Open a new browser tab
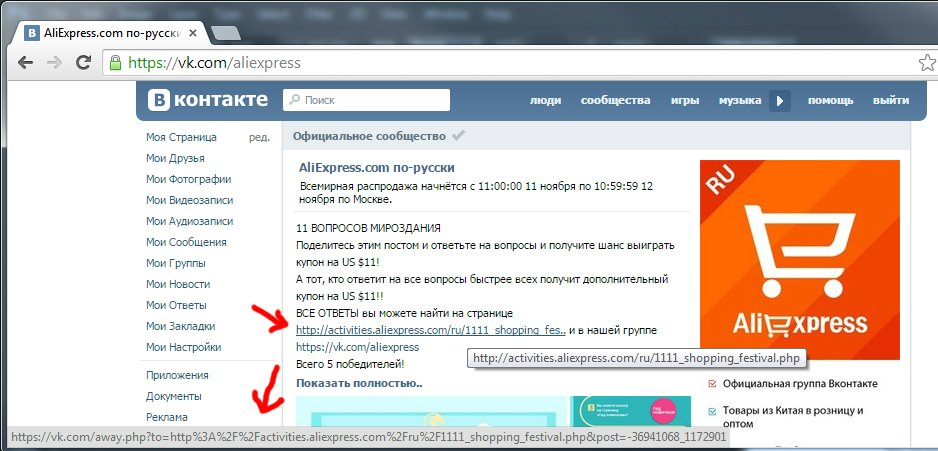 pos(226,33)
